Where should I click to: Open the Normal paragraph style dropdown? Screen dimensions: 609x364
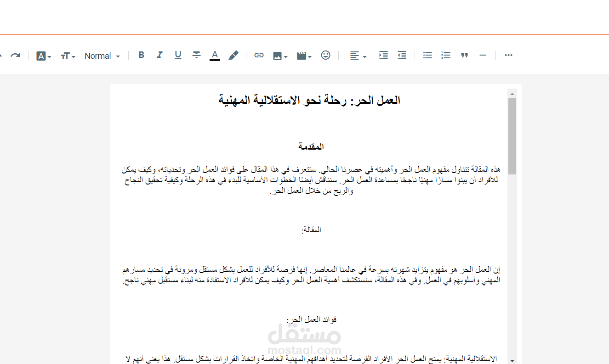tap(102, 56)
